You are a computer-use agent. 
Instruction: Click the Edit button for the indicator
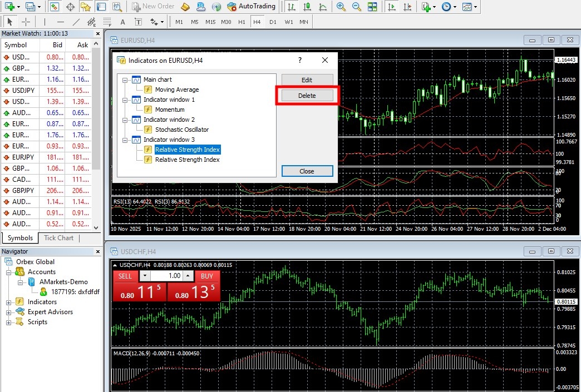307,80
